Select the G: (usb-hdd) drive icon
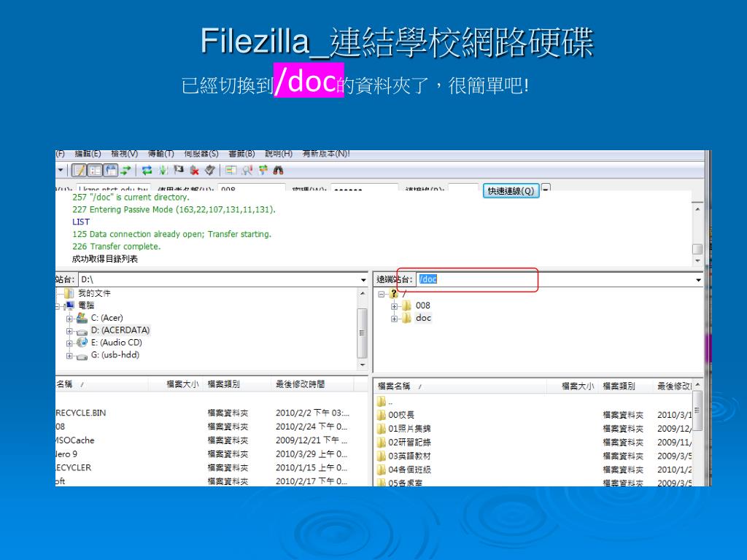This screenshot has width=747, height=560. 82,355
